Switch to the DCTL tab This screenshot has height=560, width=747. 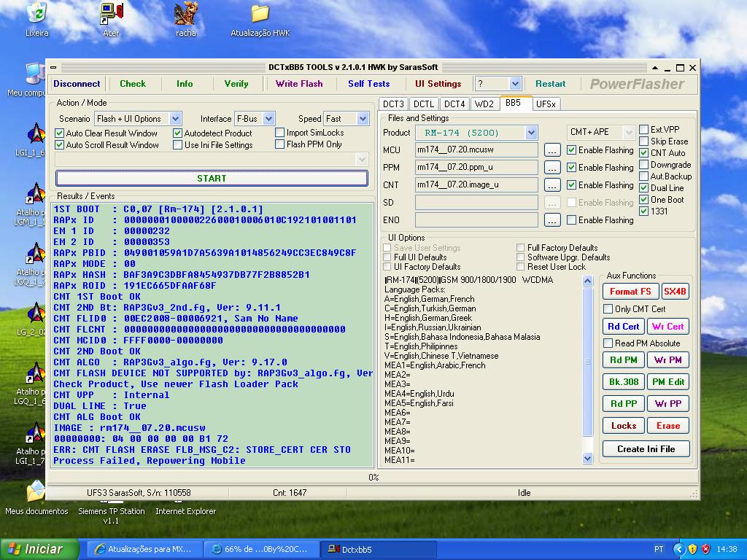(x=424, y=104)
